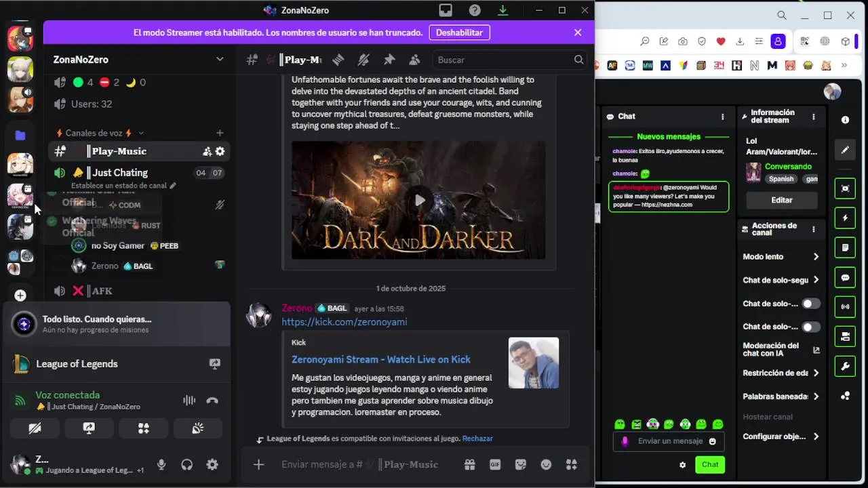
Task: Click info icon in Kick sidebar
Action: pyautogui.click(x=845, y=120)
